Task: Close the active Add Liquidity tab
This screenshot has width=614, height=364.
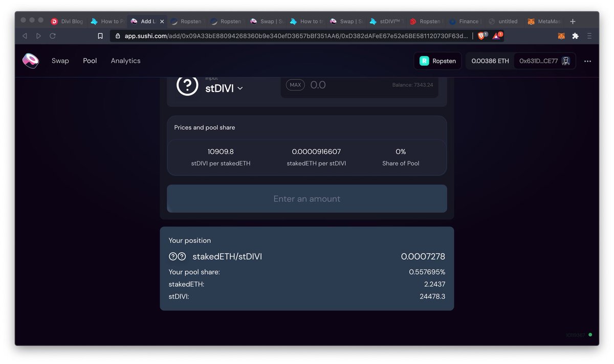Action: point(162,21)
